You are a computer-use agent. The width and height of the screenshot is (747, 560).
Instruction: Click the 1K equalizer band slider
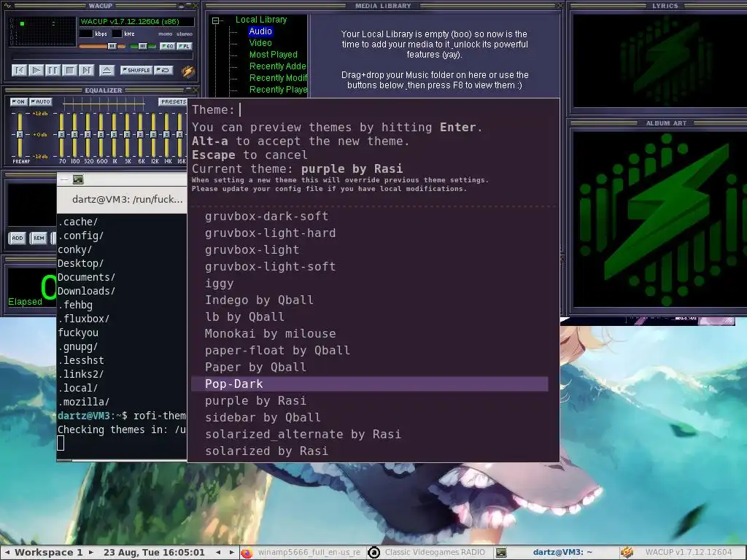(x=114, y=135)
